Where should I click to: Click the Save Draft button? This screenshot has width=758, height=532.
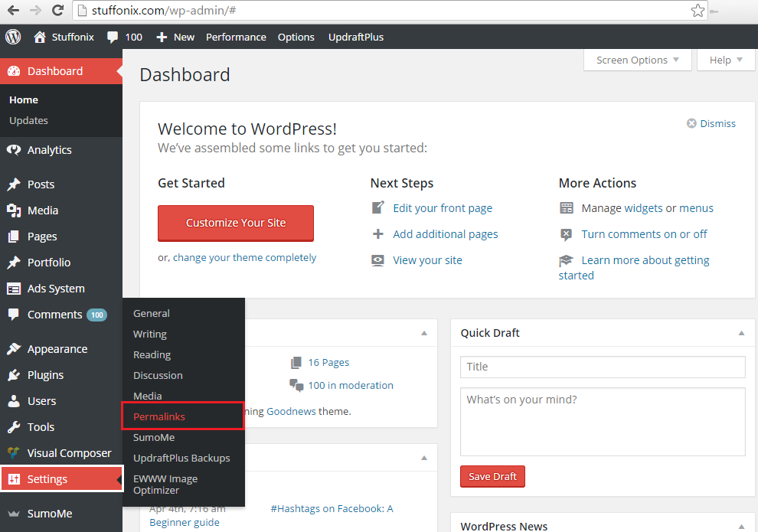pos(492,476)
